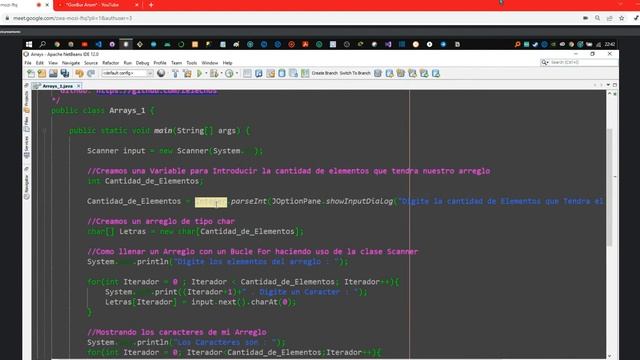Screen dimensions: 640x360
Task: Collapse the main method code fold
Action: tap(44, 131)
